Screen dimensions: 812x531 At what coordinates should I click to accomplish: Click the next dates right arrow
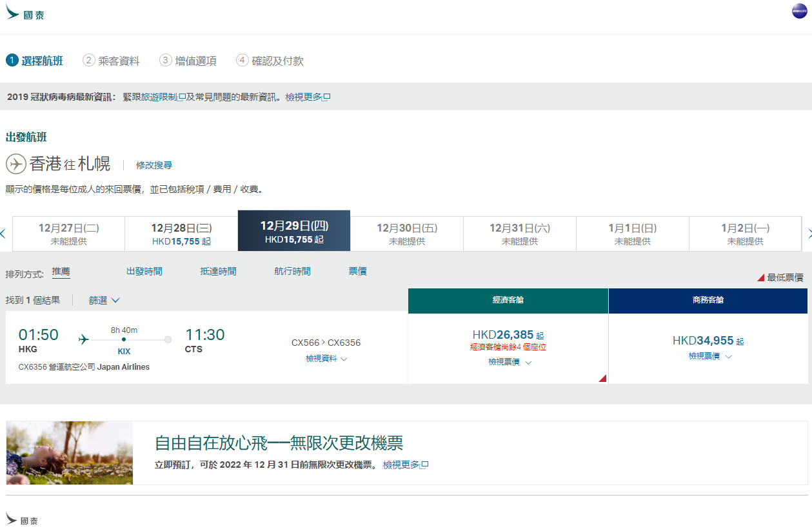pos(809,234)
